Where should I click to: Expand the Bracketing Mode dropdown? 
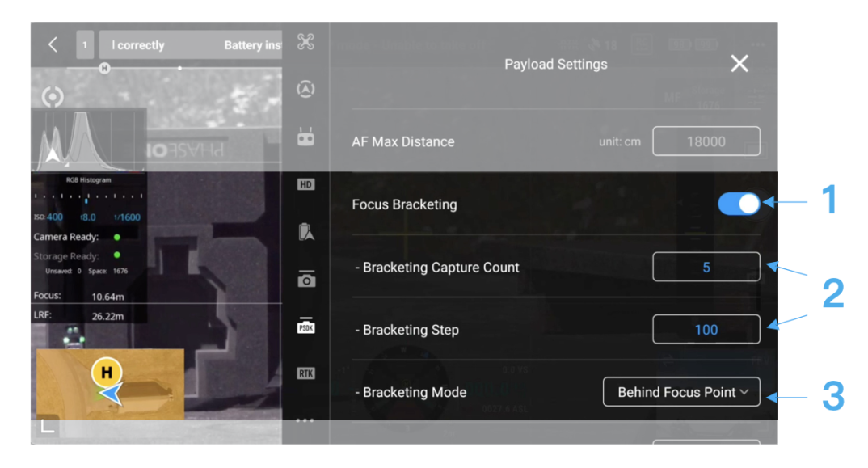coord(681,392)
